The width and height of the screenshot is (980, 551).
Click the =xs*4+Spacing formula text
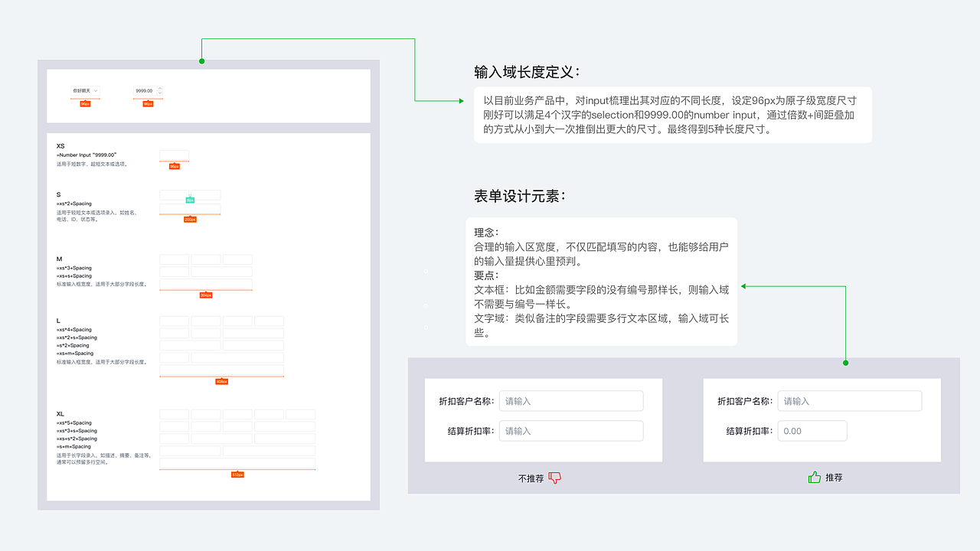click(x=73, y=329)
